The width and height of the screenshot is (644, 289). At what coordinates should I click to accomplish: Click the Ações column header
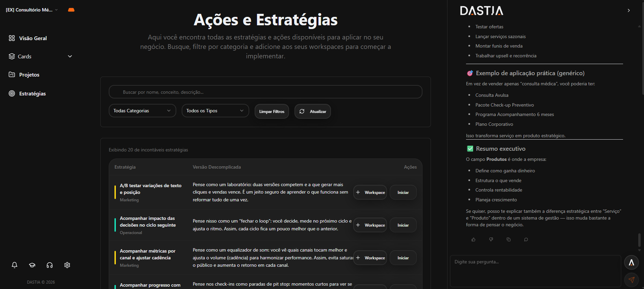tap(410, 167)
